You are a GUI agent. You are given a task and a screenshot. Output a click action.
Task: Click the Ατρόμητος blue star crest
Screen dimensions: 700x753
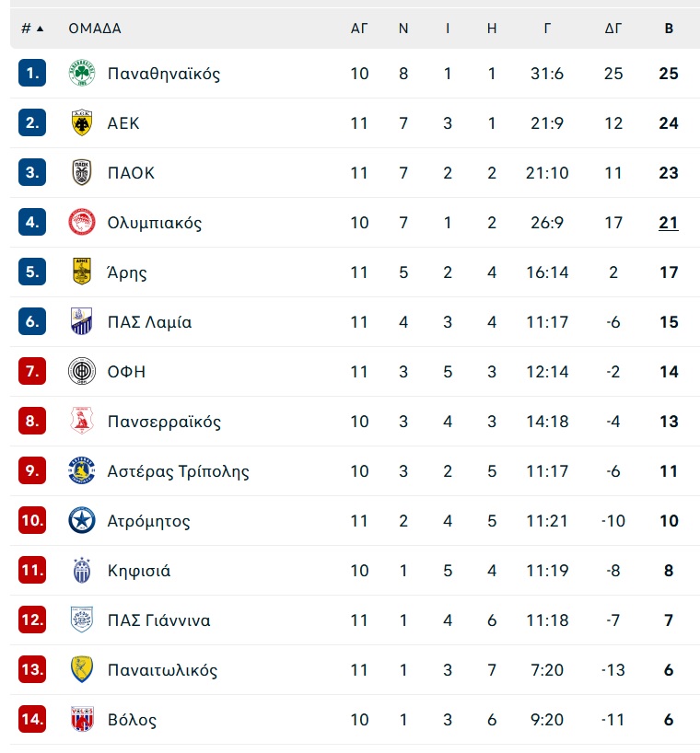(x=82, y=521)
